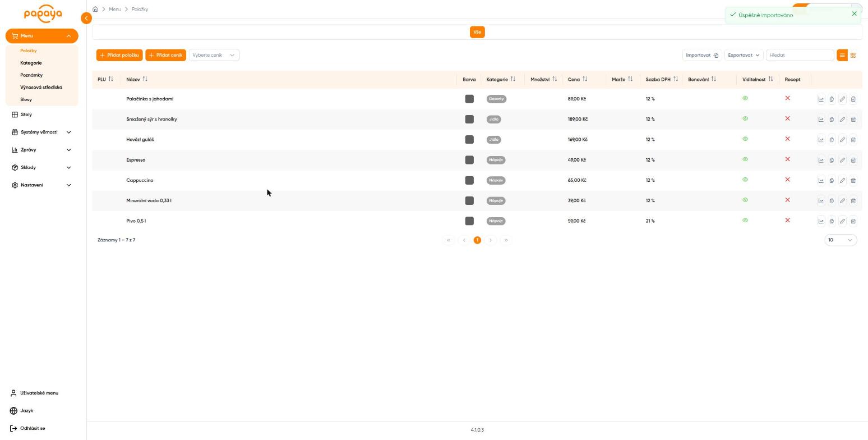Delete the Pivo 0,5 l item

click(x=853, y=221)
